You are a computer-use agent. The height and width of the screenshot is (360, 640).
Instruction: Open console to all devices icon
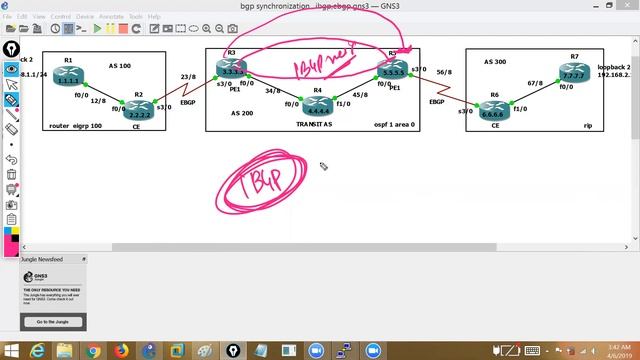(81, 29)
